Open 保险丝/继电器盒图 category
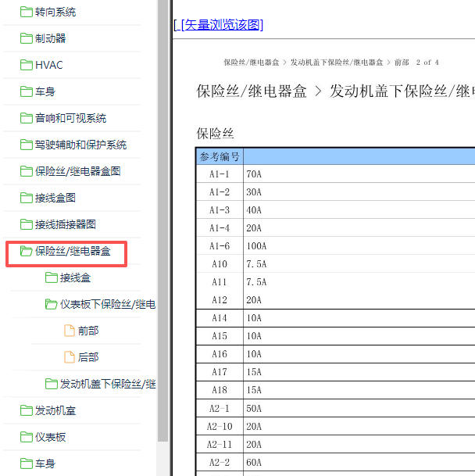The height and width of the screenshot is (476, 475). (77, 171)
